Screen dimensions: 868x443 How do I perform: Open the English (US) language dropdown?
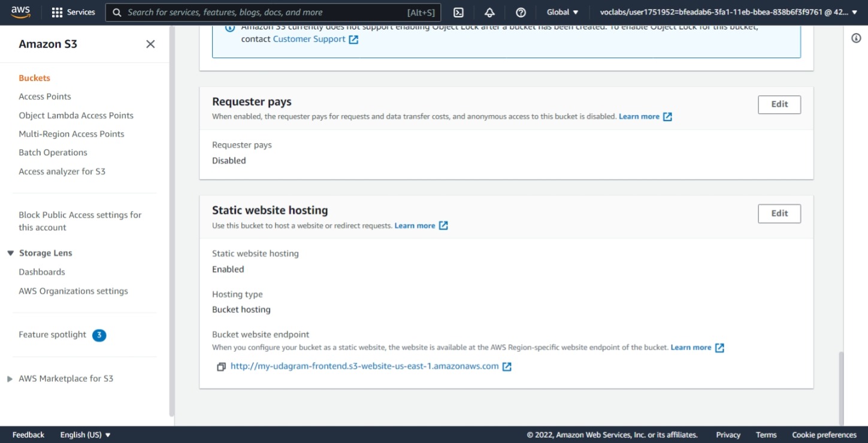point(86,435)
